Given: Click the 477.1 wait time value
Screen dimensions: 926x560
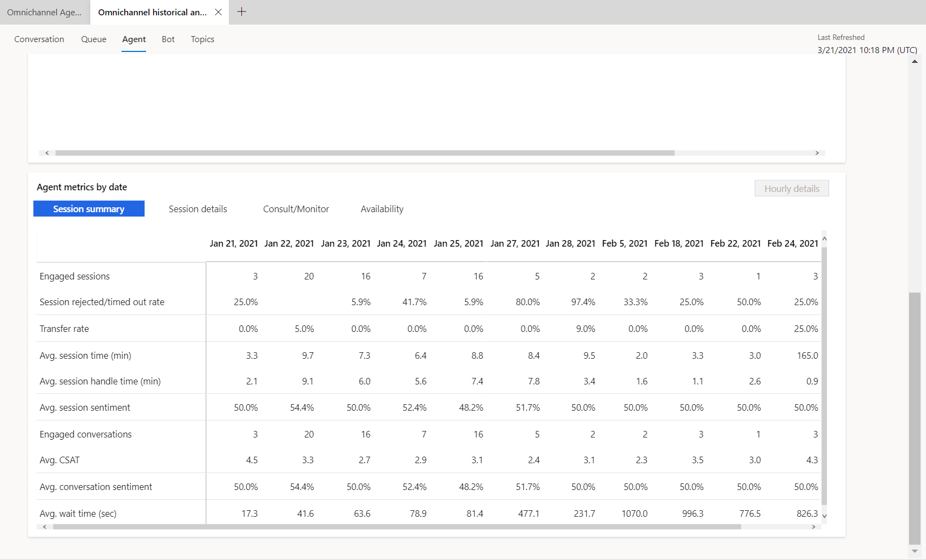Looking at the screenshot, I should 529,514.
